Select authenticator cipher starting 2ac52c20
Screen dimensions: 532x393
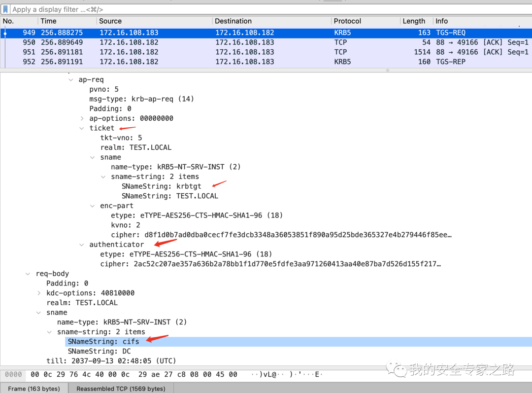point(270,264)
